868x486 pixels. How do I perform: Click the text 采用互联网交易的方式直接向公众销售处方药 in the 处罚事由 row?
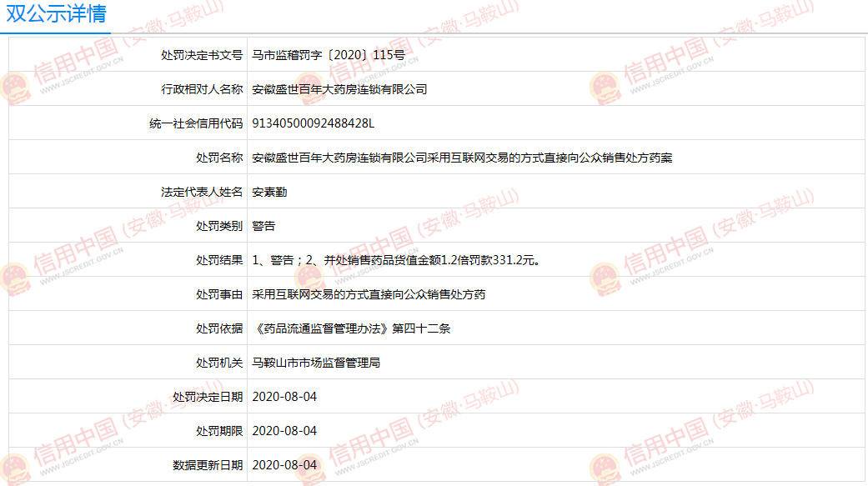pos(369,294)
